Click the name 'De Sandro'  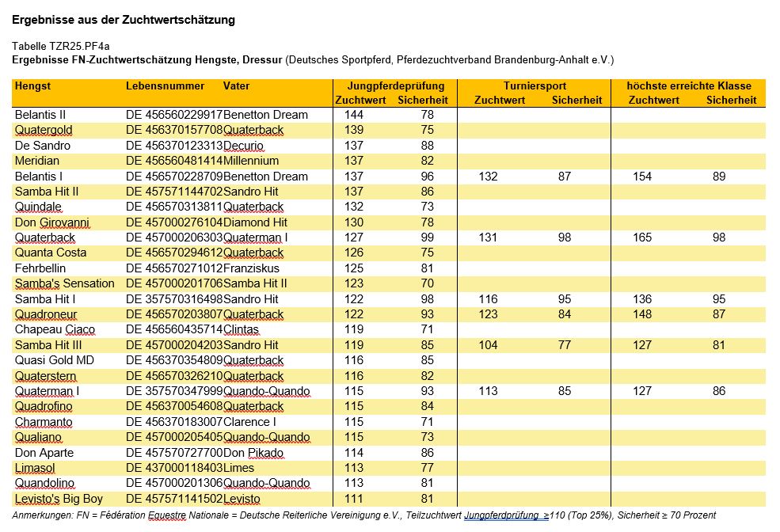[43, 146]
